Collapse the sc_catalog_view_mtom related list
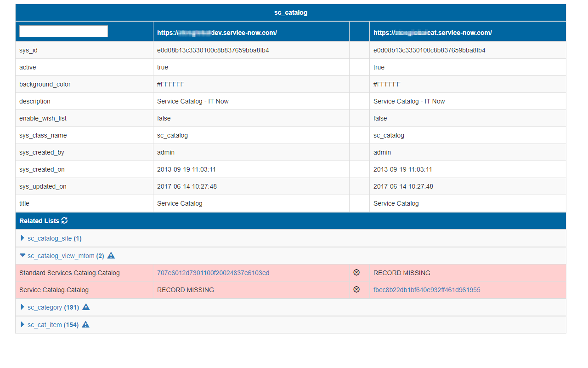Viewport: 588px width, 368px height. tap(22, 255)
